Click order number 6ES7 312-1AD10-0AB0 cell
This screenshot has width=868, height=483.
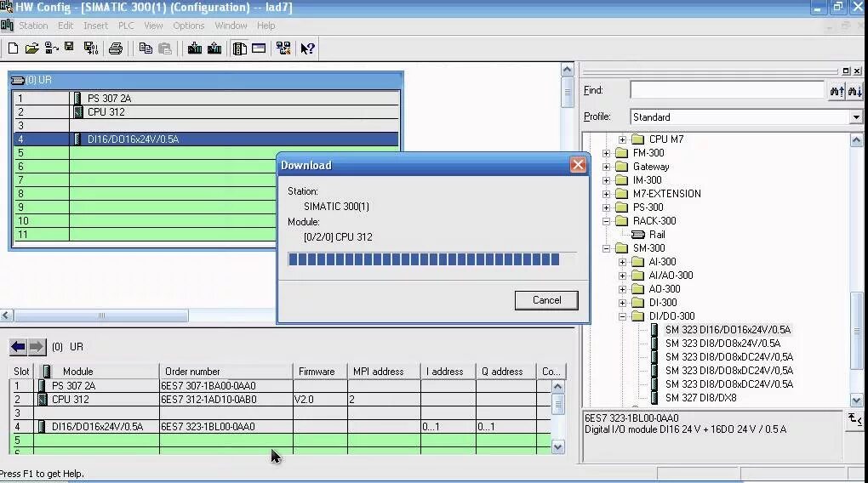click(x=226, y=400)
